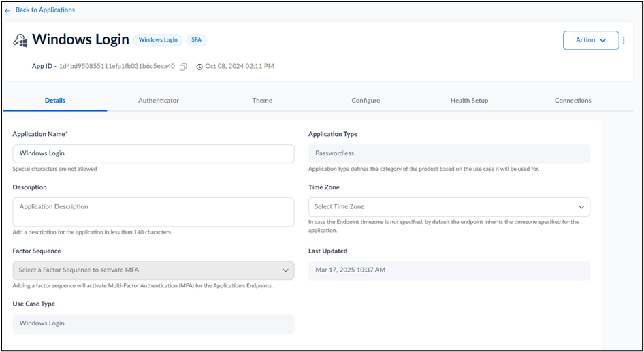This screenshot has width=644, height=352.
Task: Click the Windows Login application logo icon
Action: [x=20, y=40]
